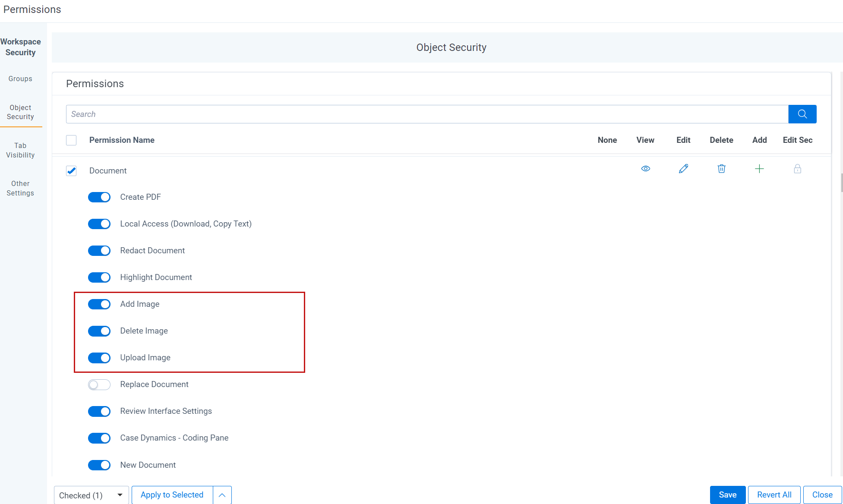Viewport: 843px width, 504px height.
Task: Disable the Create PDF toggle
Action: coord(99,197)
